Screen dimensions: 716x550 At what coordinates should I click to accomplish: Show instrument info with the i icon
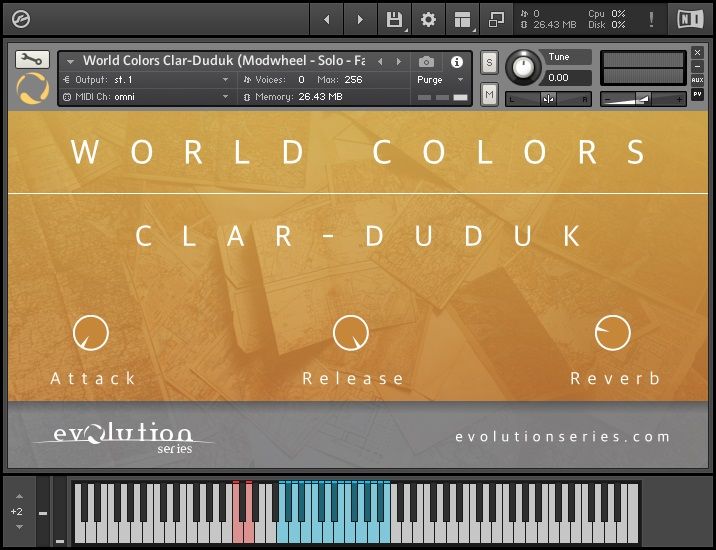[456, 62]
